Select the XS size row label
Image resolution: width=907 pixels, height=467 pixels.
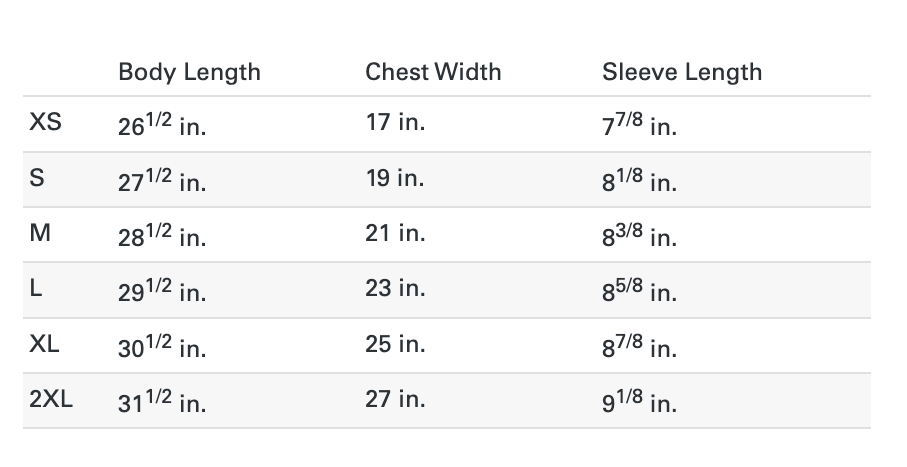click(x=45, y=123)
